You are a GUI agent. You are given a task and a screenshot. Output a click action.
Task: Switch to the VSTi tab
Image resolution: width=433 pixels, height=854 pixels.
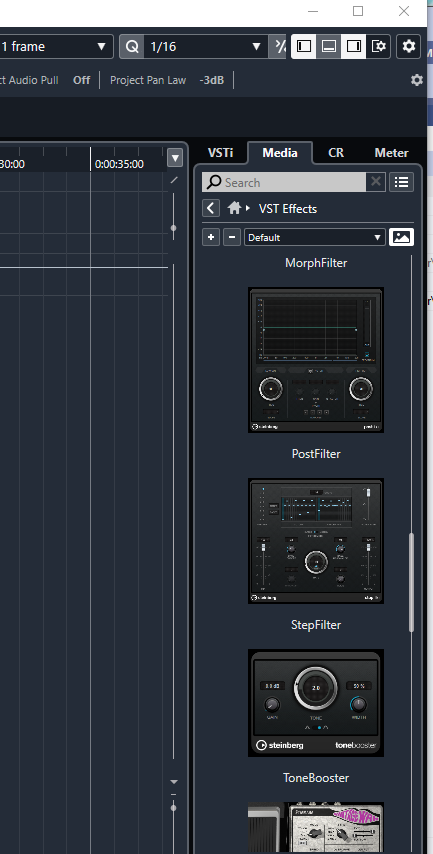(220, 153)
